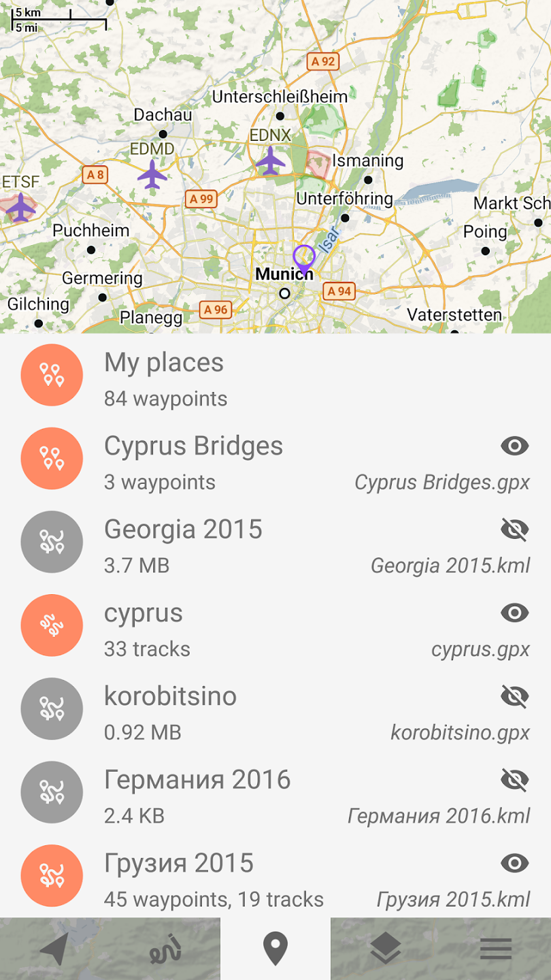Tap the orange cyprus tracks icon

[52, 625]
